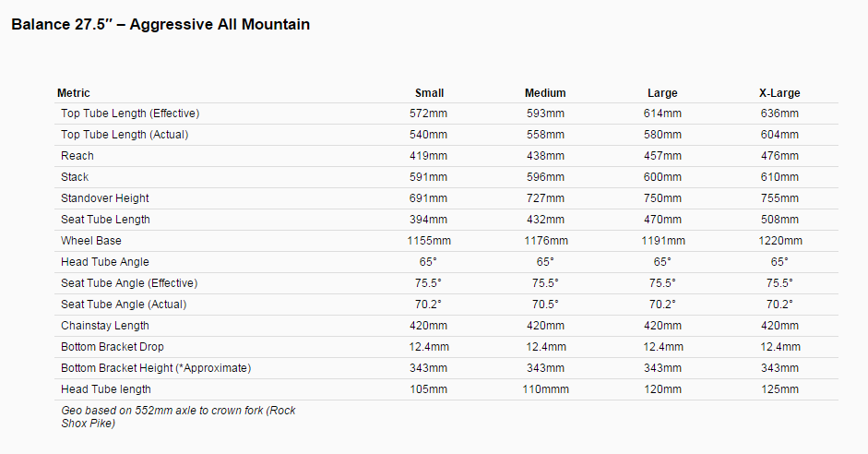Click the Medium size column header

(545, 93)
